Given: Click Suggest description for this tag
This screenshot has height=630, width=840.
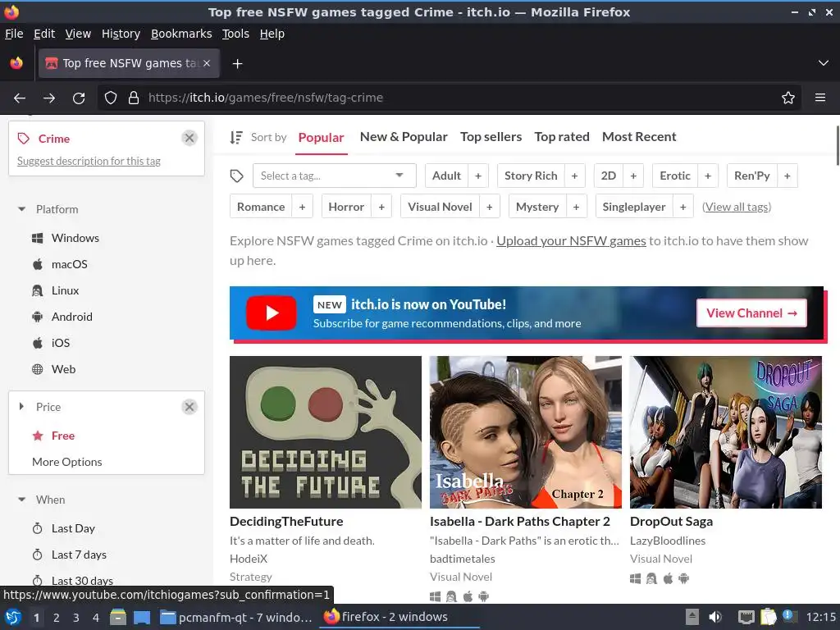Looking at the screenshot, I should 89,162.
